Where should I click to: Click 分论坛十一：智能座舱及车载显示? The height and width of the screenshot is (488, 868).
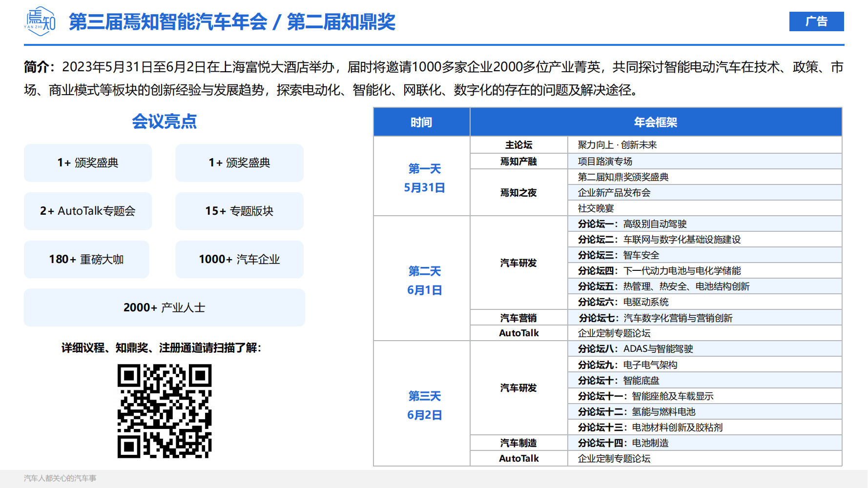[x=705, y=396]
